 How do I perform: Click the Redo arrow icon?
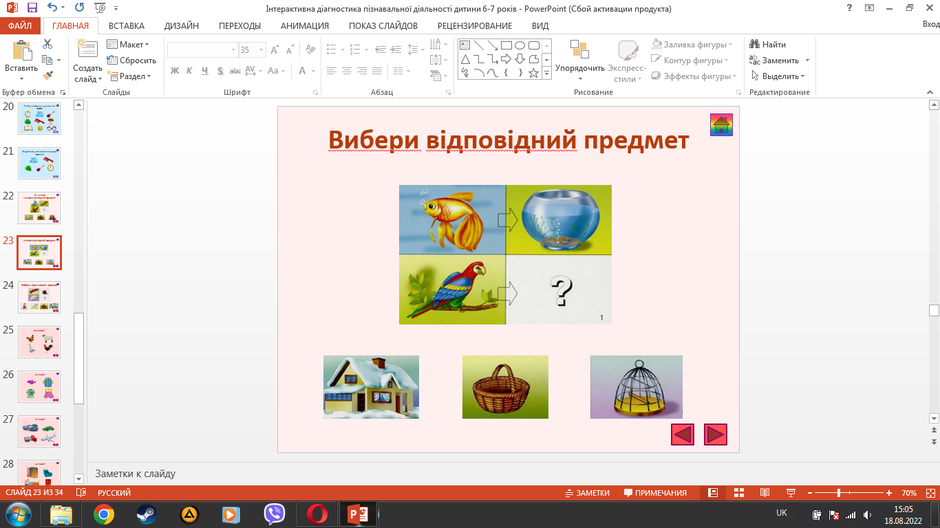click(x=79, y=8)
